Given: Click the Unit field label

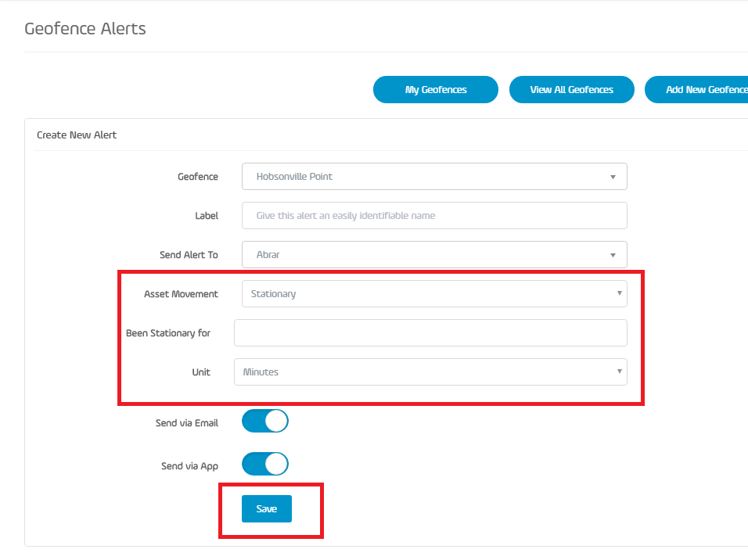Looking at the screenshot, I should point(201,372).
